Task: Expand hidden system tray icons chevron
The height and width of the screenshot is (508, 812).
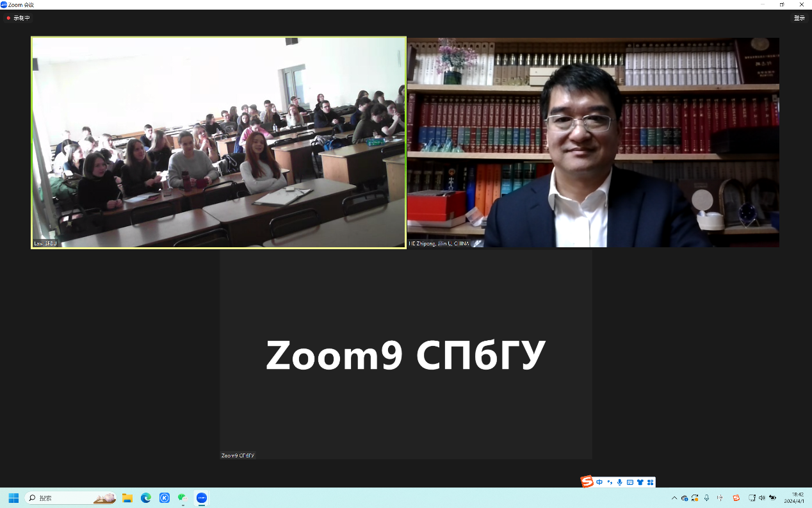Action: 674,498
